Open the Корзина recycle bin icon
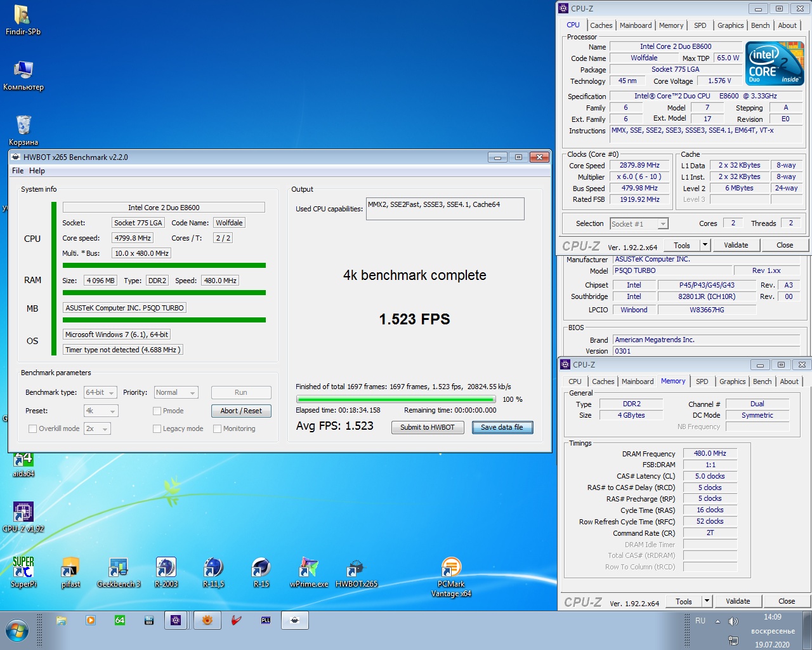 click(23, 130)
